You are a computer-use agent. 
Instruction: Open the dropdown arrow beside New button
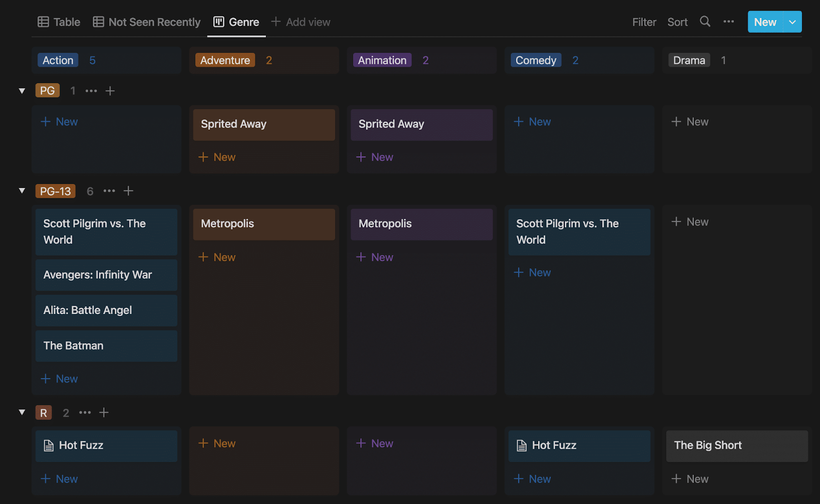tap(792, 22)
